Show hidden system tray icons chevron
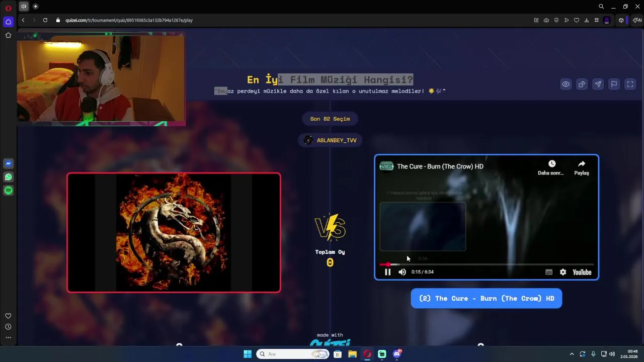The width and height of the screenshot is (644, 362). (572, 354)
